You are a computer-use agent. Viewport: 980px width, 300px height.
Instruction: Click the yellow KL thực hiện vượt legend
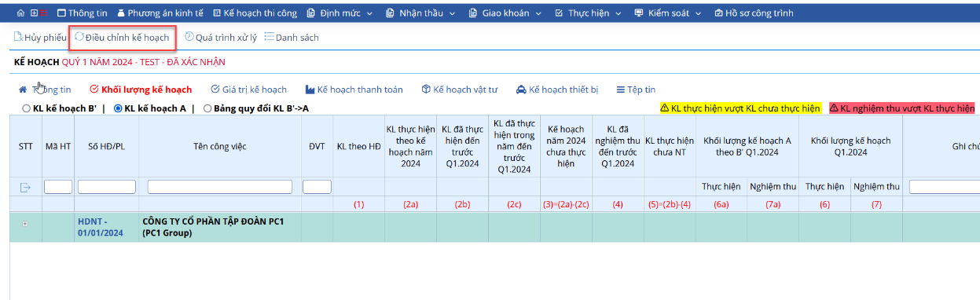point(740,108)
